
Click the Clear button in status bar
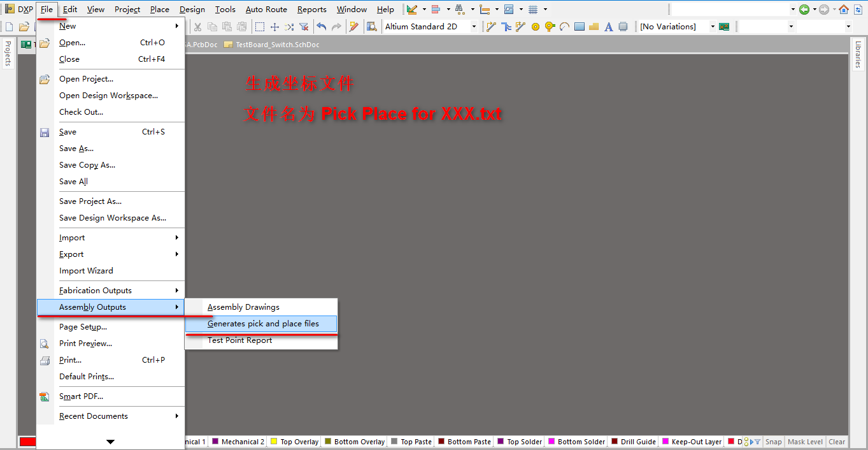[x=837, y=442]
